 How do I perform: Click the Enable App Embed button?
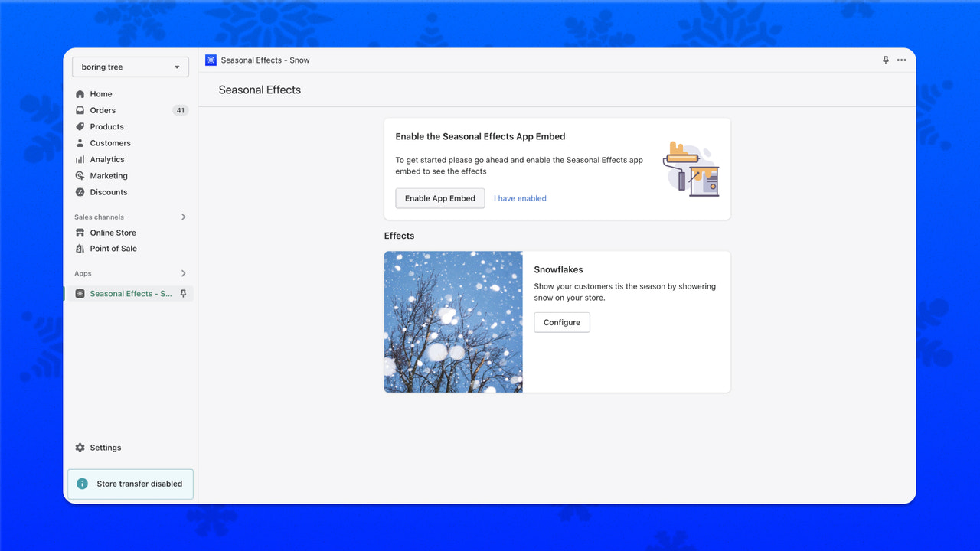click(439, 198)
